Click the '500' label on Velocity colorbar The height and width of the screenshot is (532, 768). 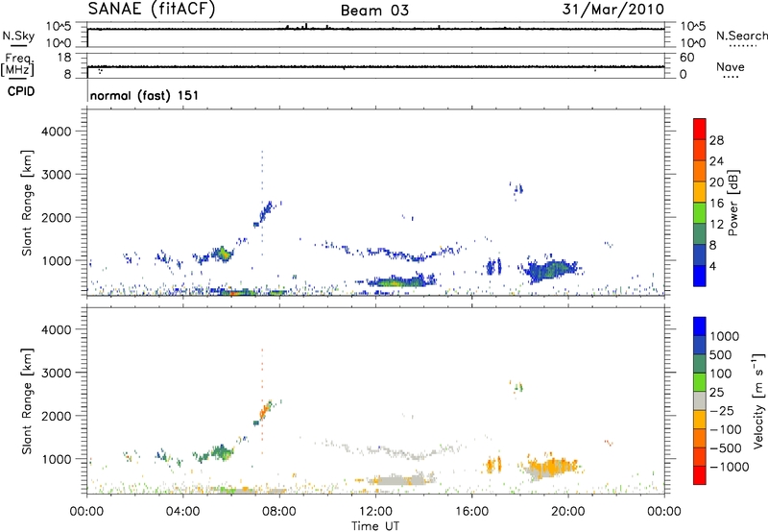pos(721,354)
